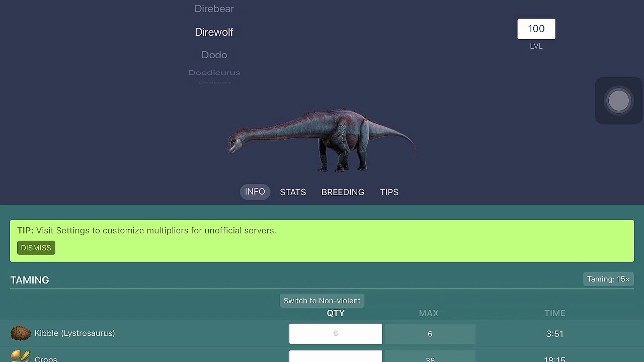Edit the Kibble quantity field
This screenshot has height=362, width=644.
pyautogui.click(x=336, y=334)
